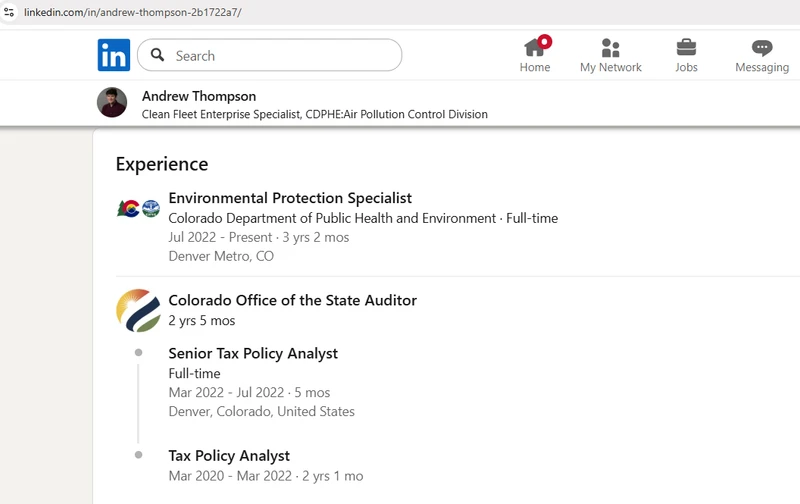Open My Network icon
Viewport: 800px width, 504px height.
point(610,48)
